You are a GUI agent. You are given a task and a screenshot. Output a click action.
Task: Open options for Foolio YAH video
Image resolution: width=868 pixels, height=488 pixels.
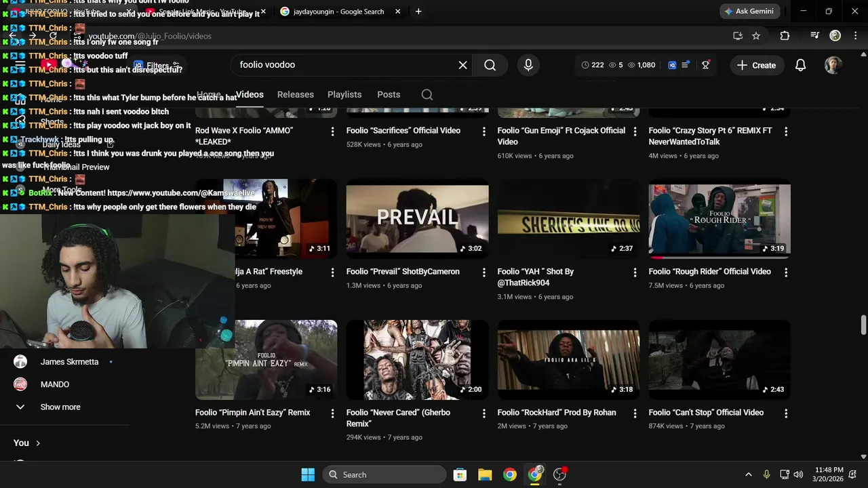(x=635, y=272)
